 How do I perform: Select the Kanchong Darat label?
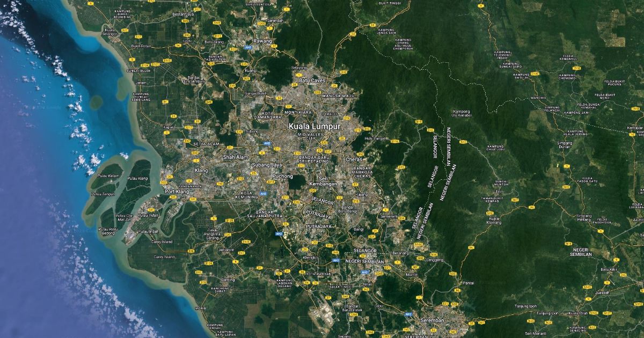coord(220,290)
